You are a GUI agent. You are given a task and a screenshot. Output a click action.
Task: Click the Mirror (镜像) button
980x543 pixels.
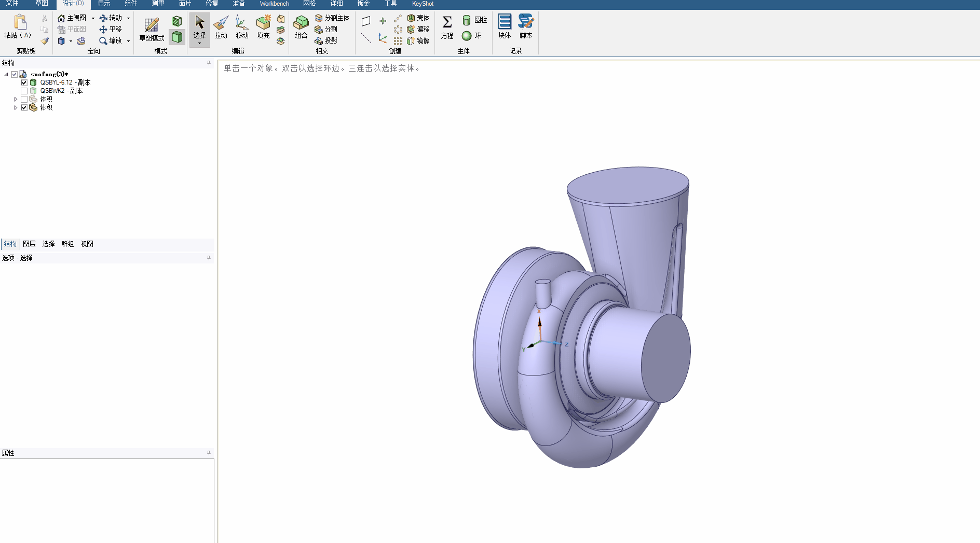tap(418, 40)
